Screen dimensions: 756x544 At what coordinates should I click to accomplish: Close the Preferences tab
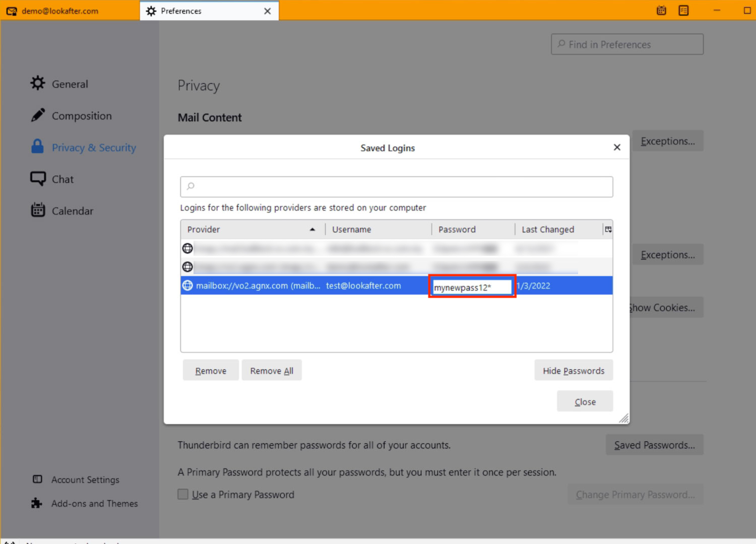click(267, 11)
